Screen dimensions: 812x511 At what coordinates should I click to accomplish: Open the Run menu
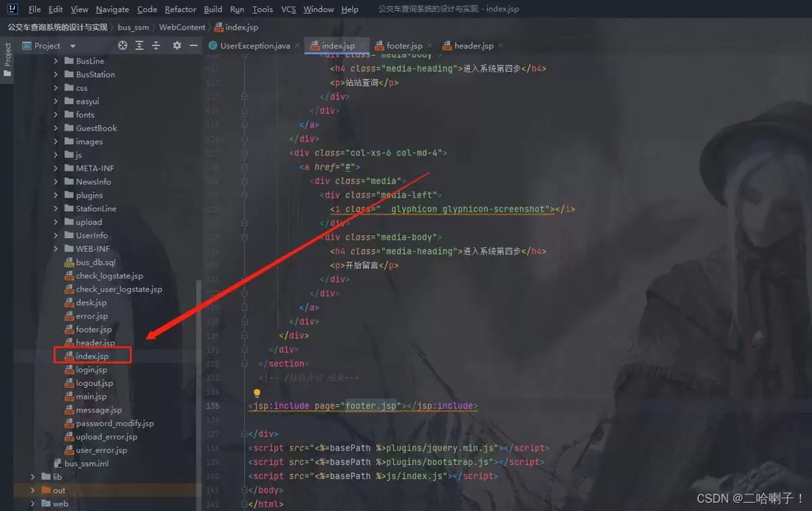click(237, 9)
